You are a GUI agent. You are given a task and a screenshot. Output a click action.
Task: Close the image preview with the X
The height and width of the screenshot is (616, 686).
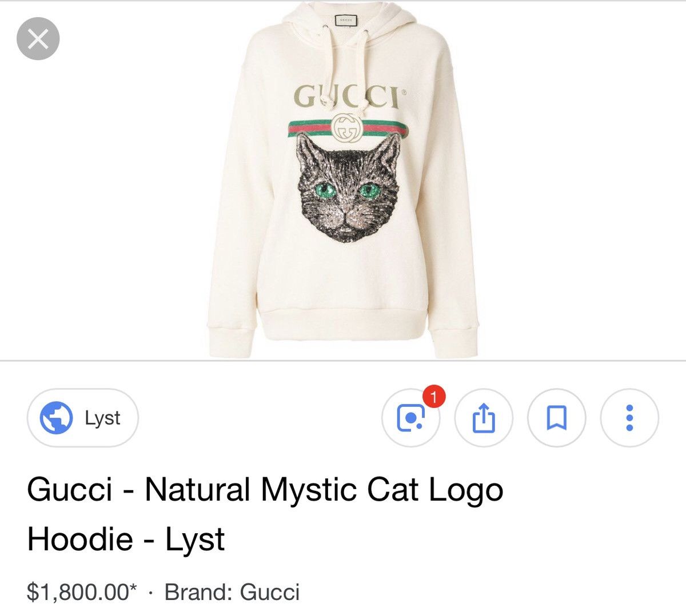point(38,39)
